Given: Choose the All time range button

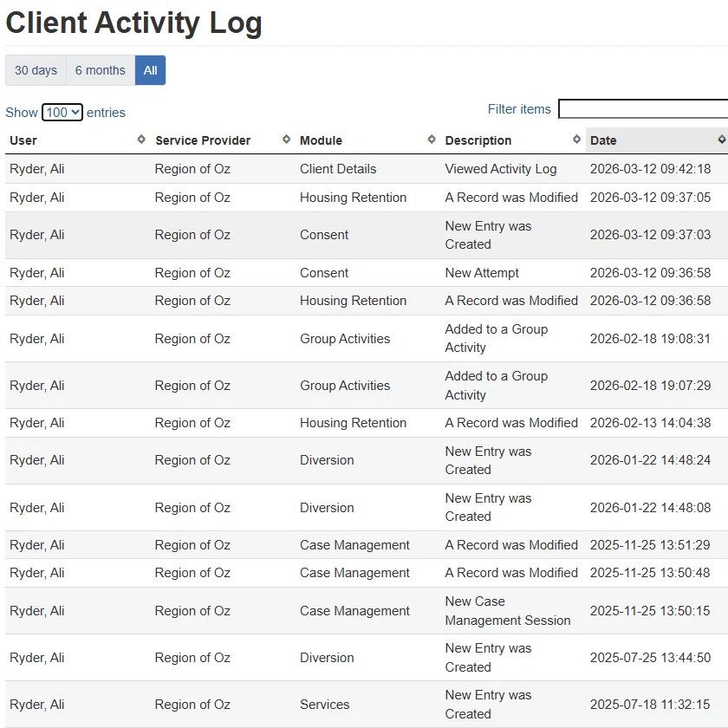Looking at the screenshot, I should (x=150, y=70).
